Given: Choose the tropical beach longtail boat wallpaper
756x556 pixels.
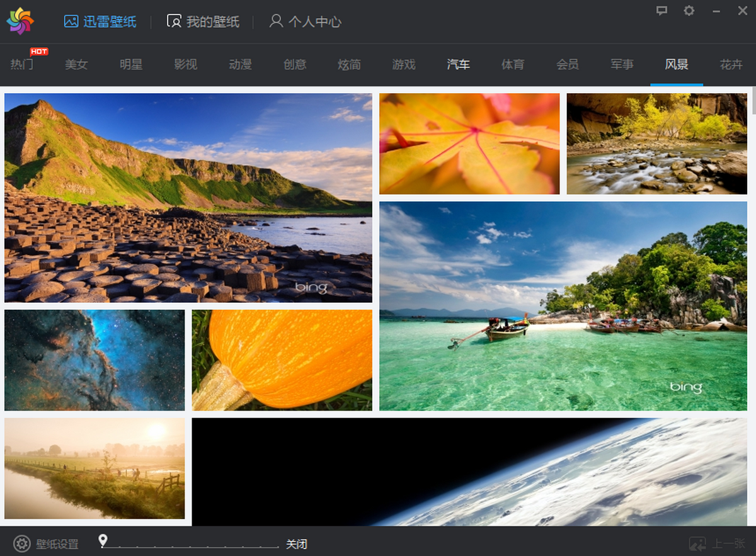Looking at the screenshot, I should click(x=563, y=306).
